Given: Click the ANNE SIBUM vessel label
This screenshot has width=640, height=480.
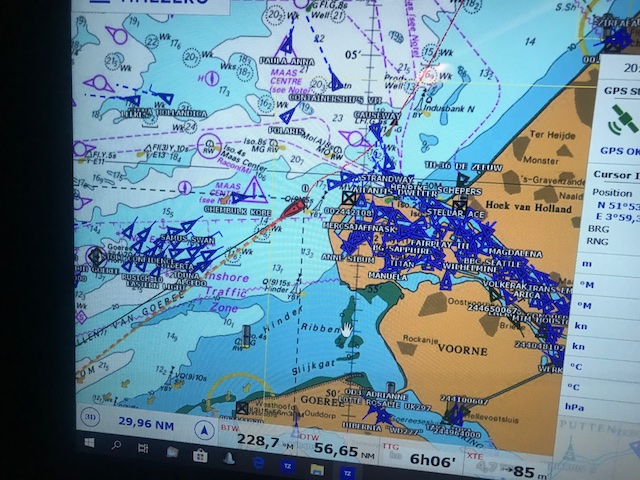Looking at the screenshot, I should [348, 258].
